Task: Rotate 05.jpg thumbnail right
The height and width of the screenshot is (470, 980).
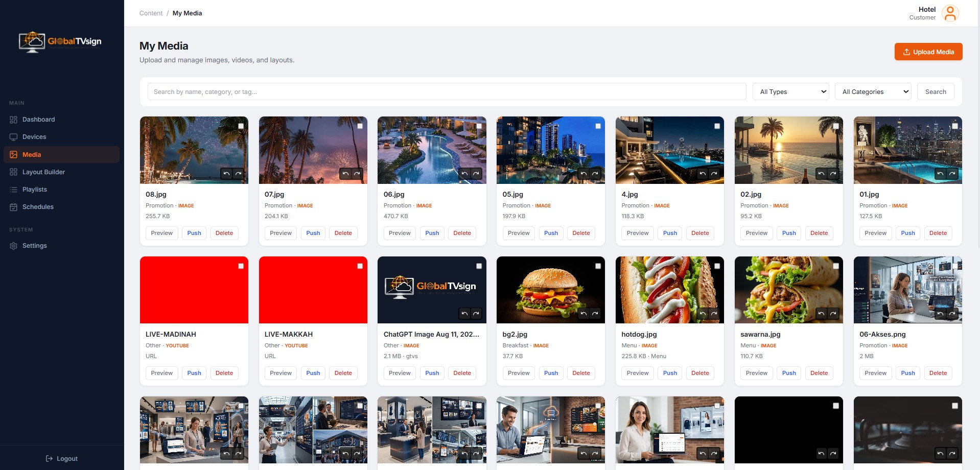Action: 595,174
